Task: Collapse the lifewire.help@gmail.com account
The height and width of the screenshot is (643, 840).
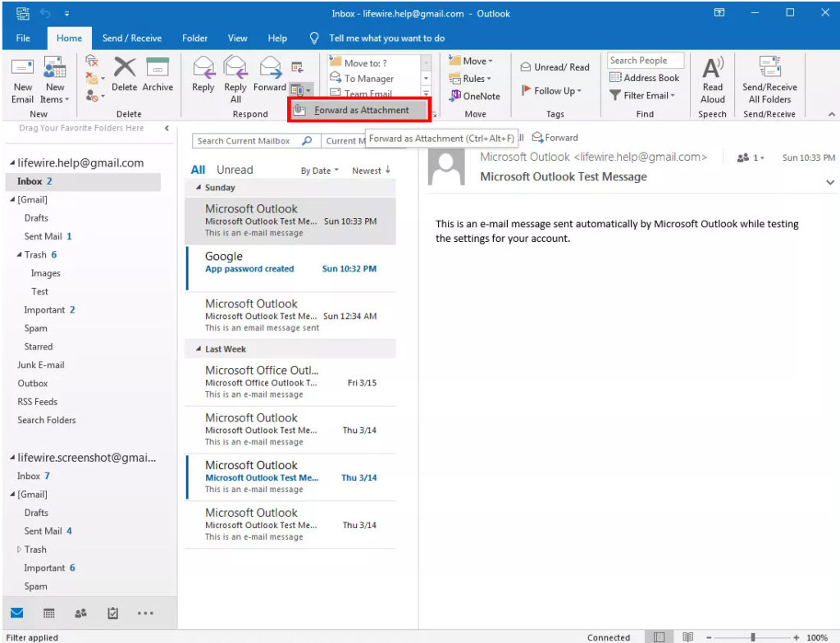Action: click(12, 162)
